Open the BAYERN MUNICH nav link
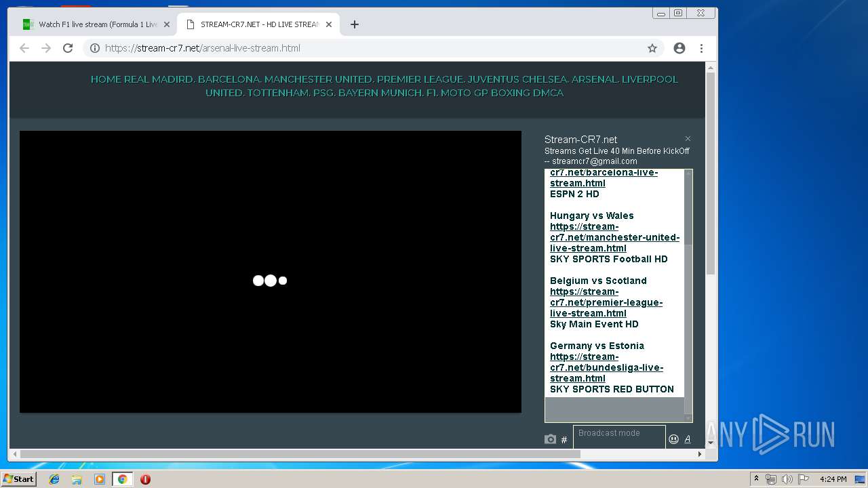Viewport: 868px width, 488px height. [381, 93]
